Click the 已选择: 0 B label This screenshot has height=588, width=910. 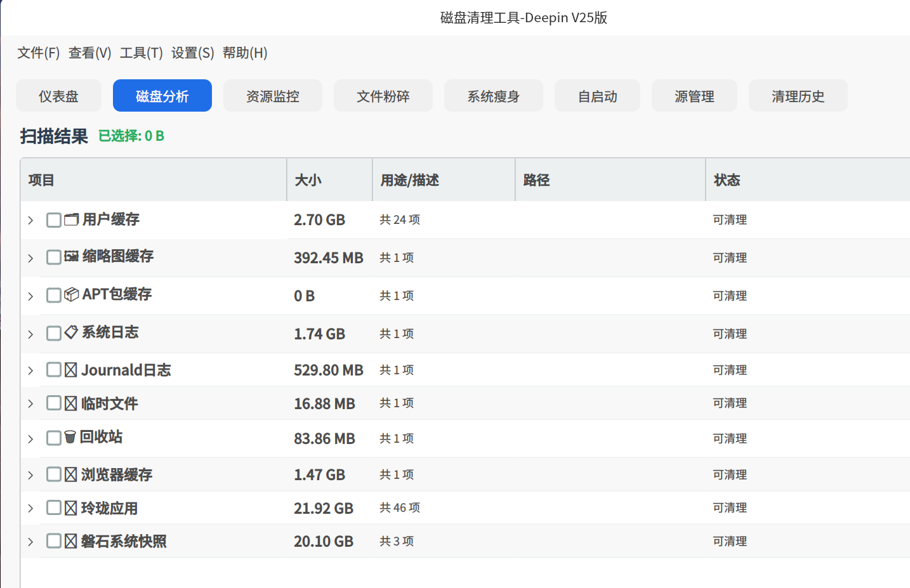(x=131, y=136)
